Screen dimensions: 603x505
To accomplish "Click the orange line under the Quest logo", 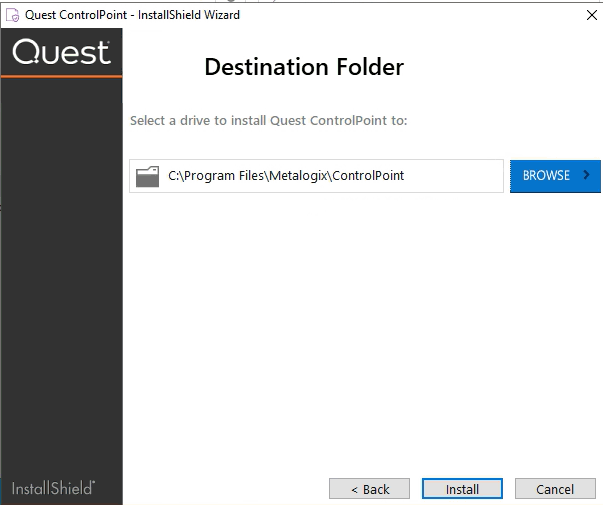I will coord(61,76).
